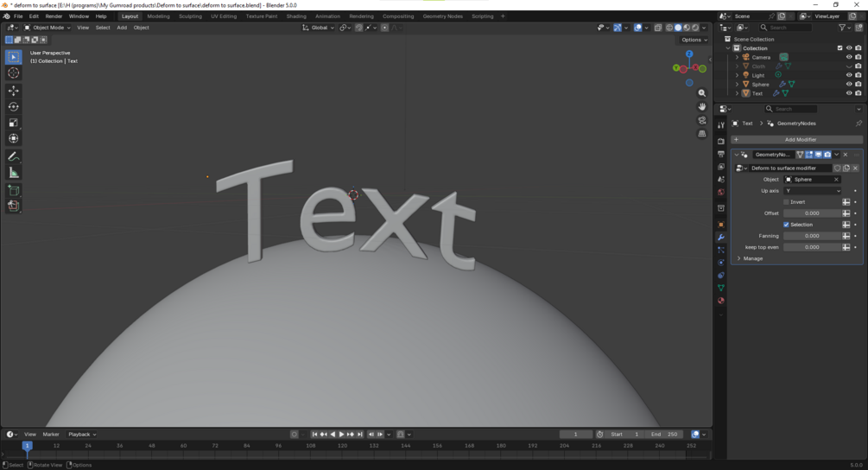Open the Particles properties tab
The height and width of the screenshot is (470, 868).
[721, 250]
